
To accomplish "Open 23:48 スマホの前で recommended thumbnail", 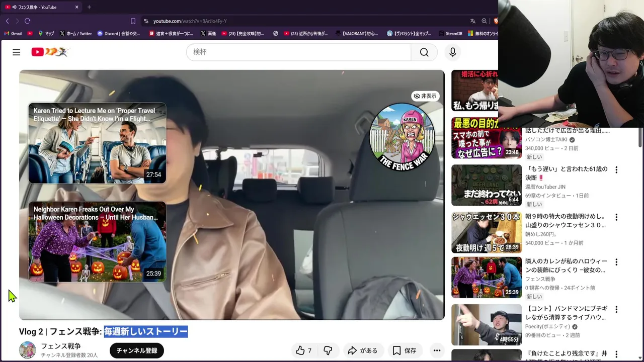I will tap(487, 138).
